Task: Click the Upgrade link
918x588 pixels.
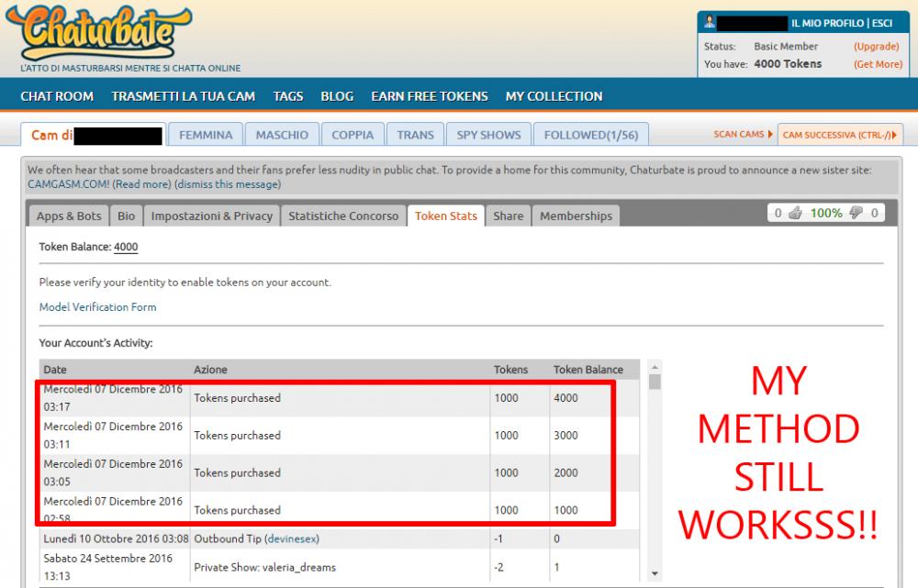Action: (876, 46)
